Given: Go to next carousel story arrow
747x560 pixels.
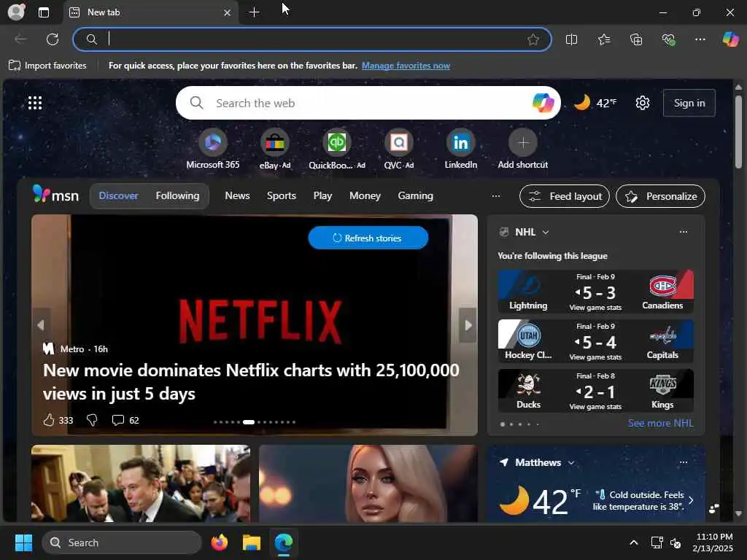Looking at the screenshot, I should tap(468, 325).
